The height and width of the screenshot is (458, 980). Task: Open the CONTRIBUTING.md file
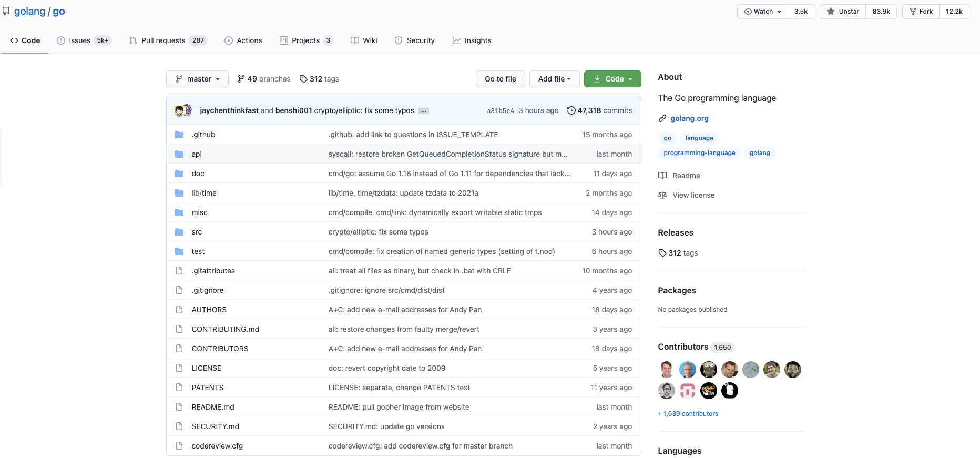(225, 329)
